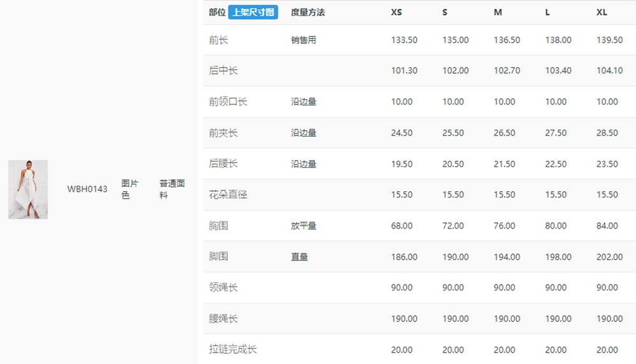Click the XS size column header
This screenshot has height=364, width=636.
point(396,12)
